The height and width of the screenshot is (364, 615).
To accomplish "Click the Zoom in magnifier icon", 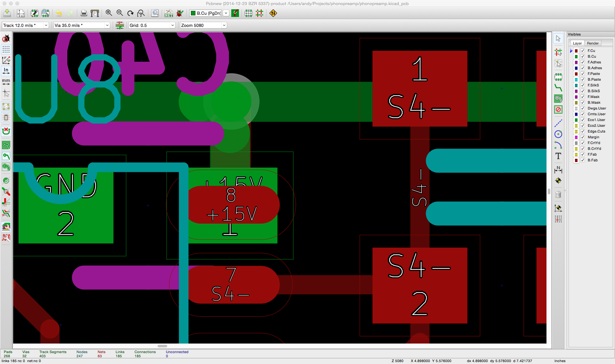I will [x=109, y=13].
